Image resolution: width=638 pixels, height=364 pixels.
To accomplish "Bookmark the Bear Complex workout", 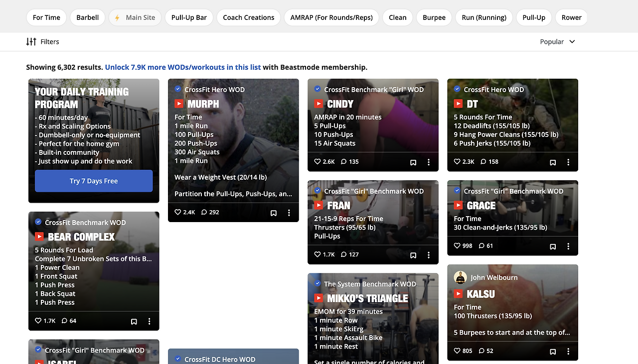I will (134, 322).
